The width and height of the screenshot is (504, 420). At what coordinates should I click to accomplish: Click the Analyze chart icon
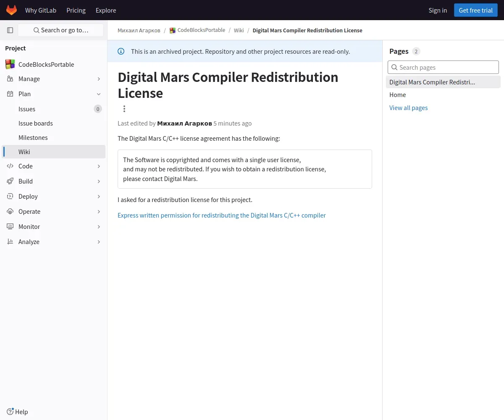coord(10,241)
